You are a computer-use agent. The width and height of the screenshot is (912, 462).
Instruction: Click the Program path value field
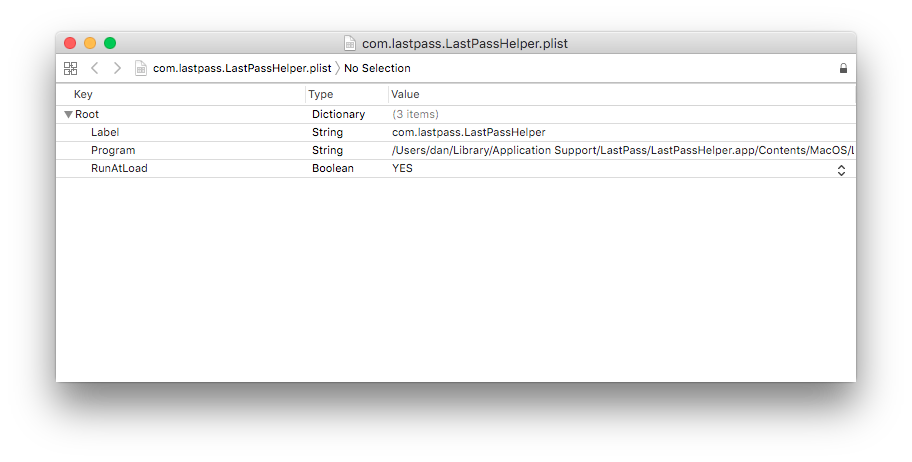click(623, 151)
